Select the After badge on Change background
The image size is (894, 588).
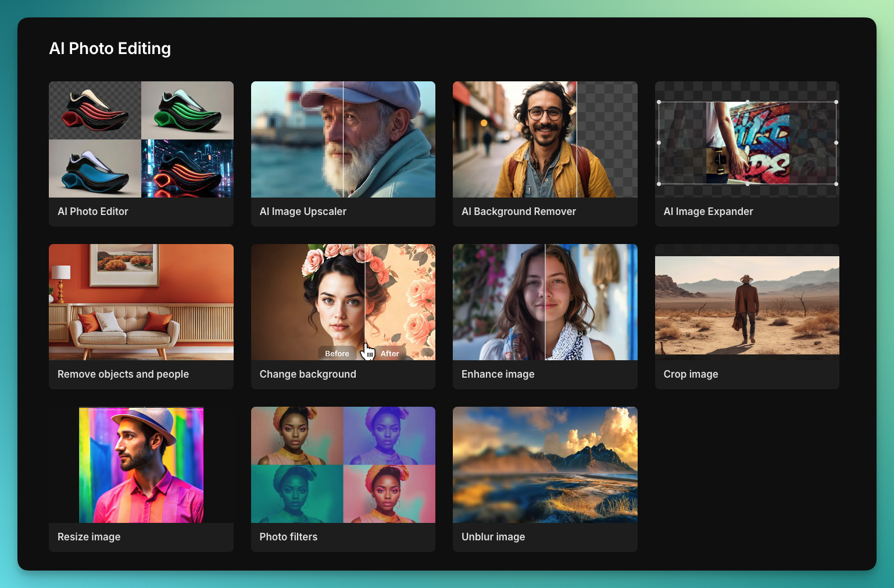[390, 353]
